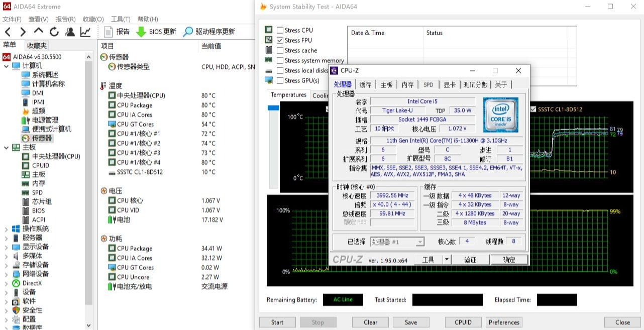Screen dimensions: 644x330
Task: Switch to the 内存 tab in CPU-Z
Action: [x=407, y=85]
